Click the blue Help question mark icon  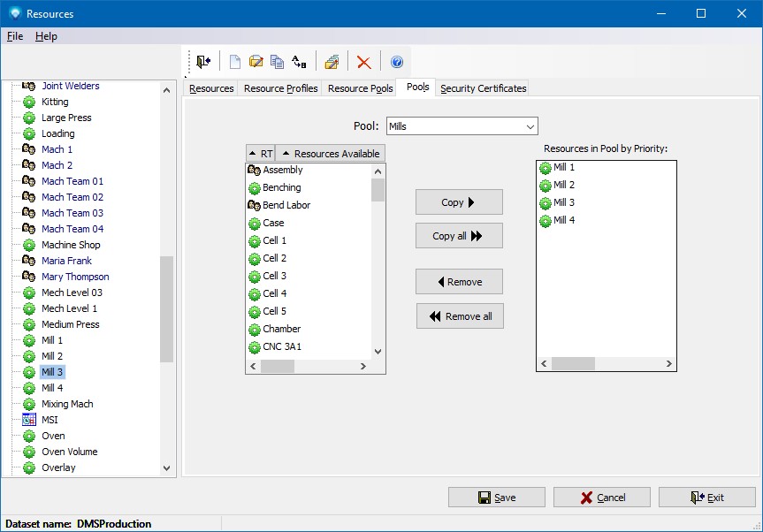[x=397, y=62]
